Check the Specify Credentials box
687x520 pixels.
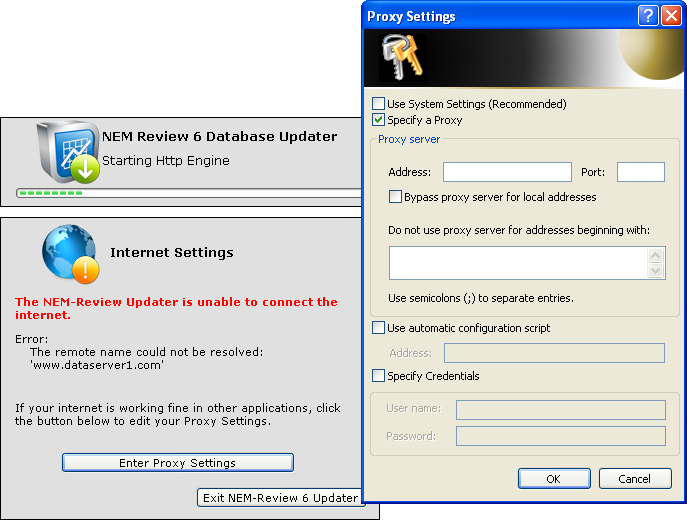click(378, 375)
